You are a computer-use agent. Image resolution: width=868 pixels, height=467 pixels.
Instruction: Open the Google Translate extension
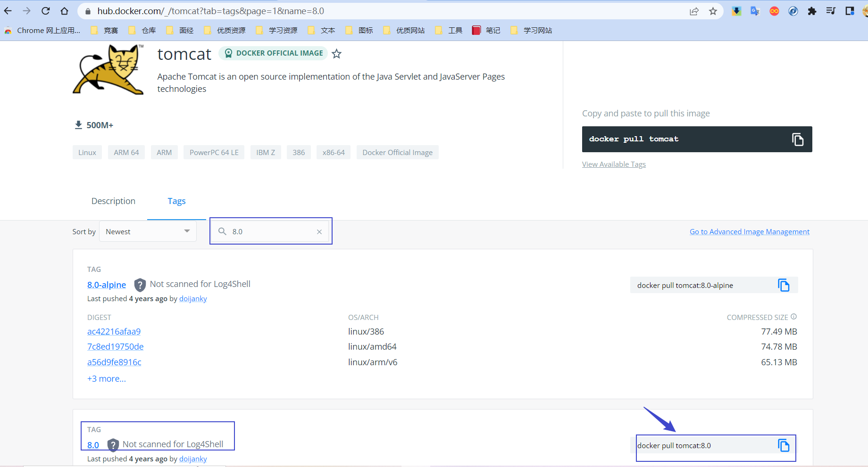[755, 11]
